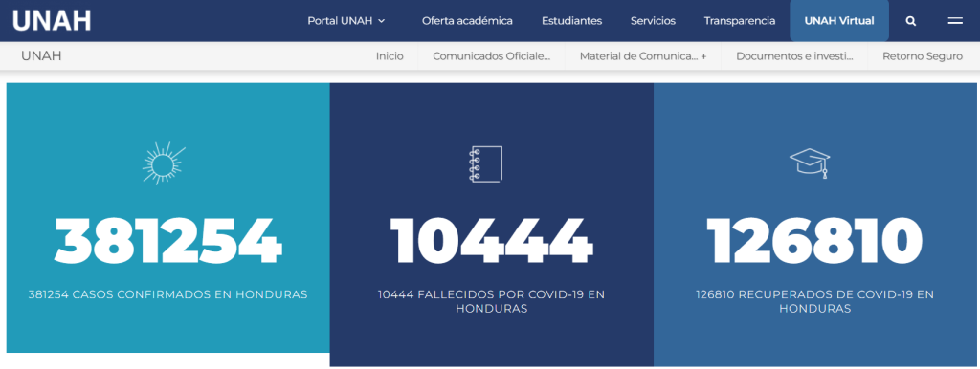980x369 pixels.
Task: Click the caption 381254 Casos Confirmados en Honduras
Action: tap(168, 294)
